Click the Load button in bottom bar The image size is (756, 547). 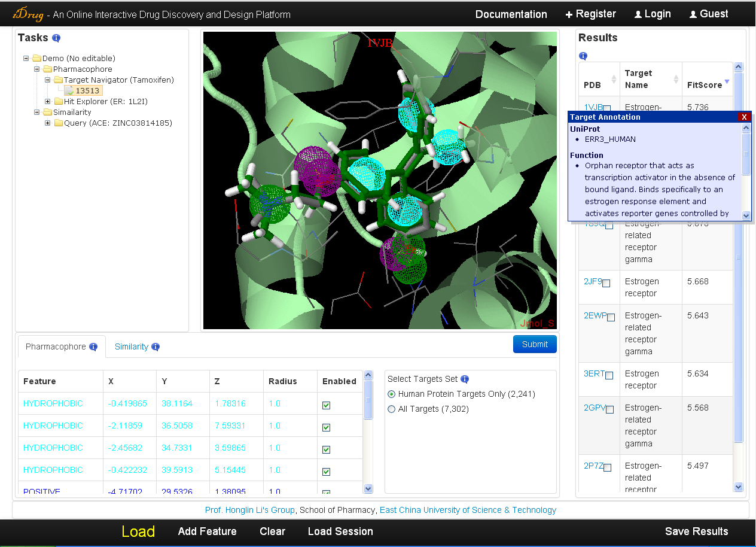point(138,531)
